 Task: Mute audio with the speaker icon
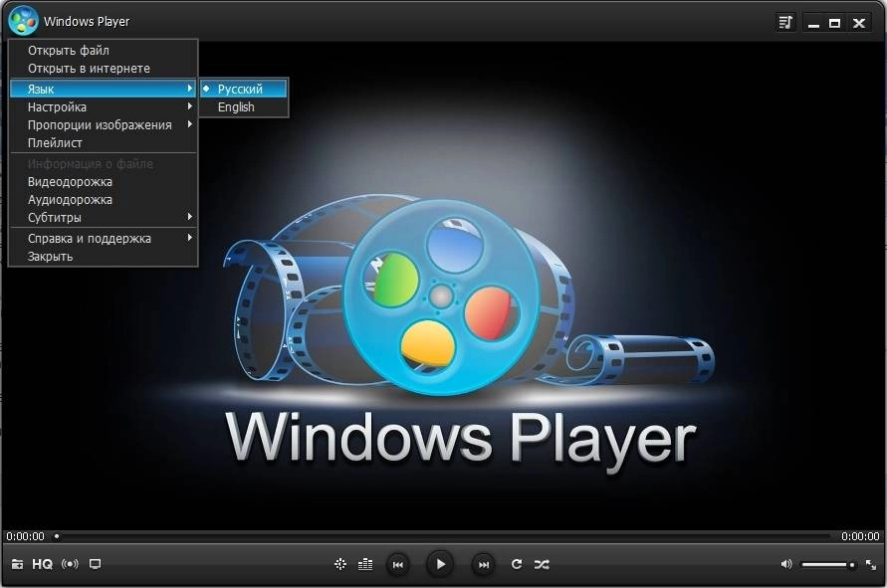coord(786,564)
